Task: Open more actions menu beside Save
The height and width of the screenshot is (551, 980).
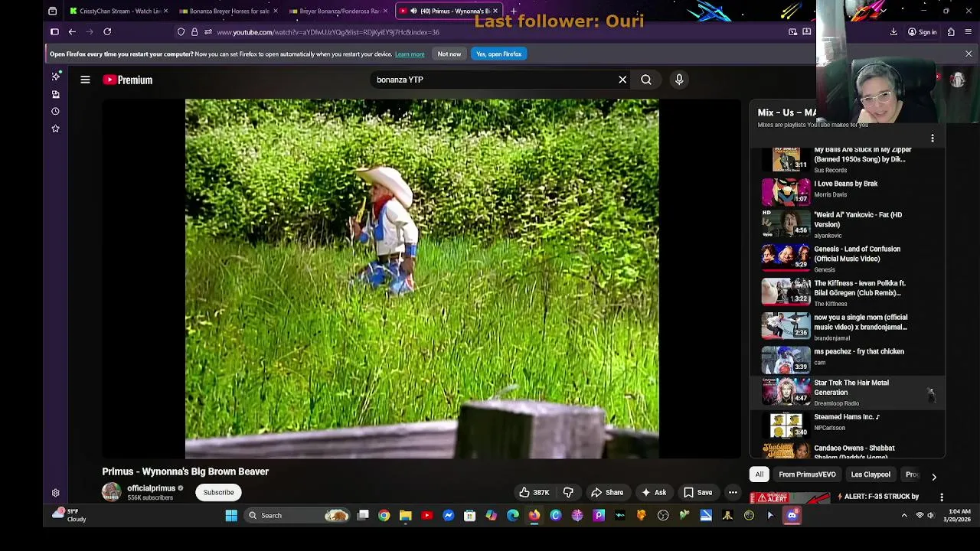Action: (x=733, y=493)
